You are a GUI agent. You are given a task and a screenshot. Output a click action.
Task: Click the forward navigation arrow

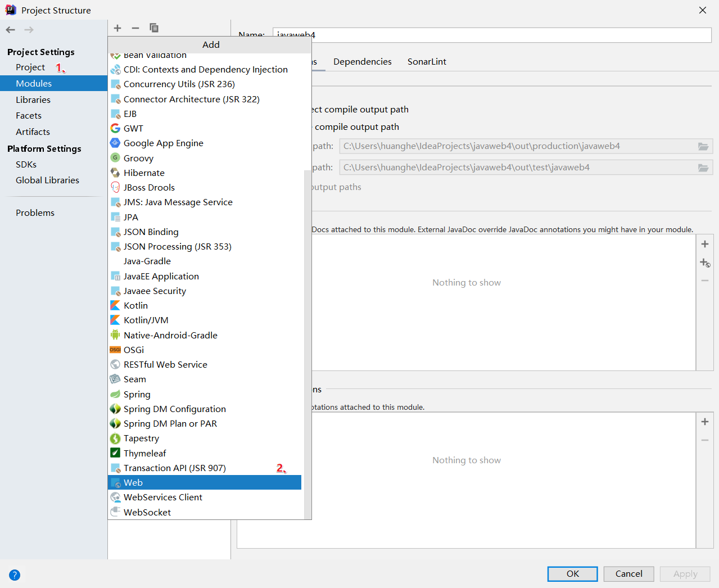click(x=29, y=30)
